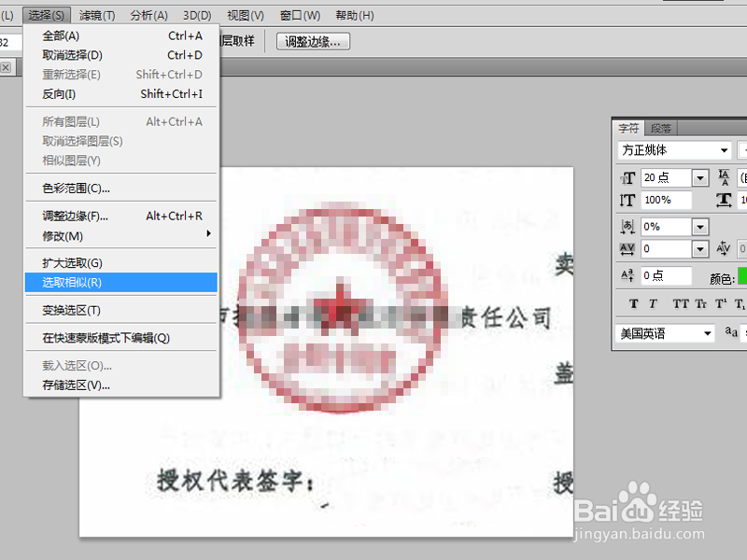The height and width of the screenshot is (560, 747).
Task: Open the 3D(D) menu
Action: (x=197, y=16)
